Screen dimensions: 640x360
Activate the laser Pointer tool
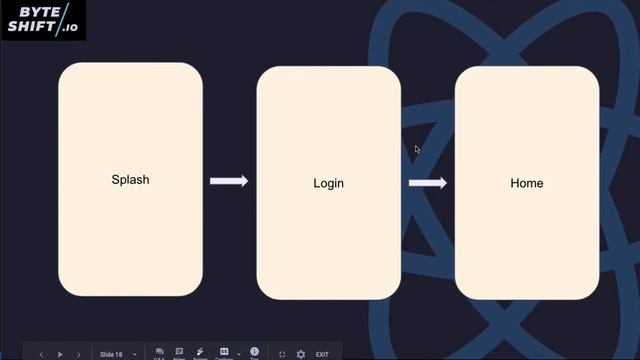pos(200,353)
